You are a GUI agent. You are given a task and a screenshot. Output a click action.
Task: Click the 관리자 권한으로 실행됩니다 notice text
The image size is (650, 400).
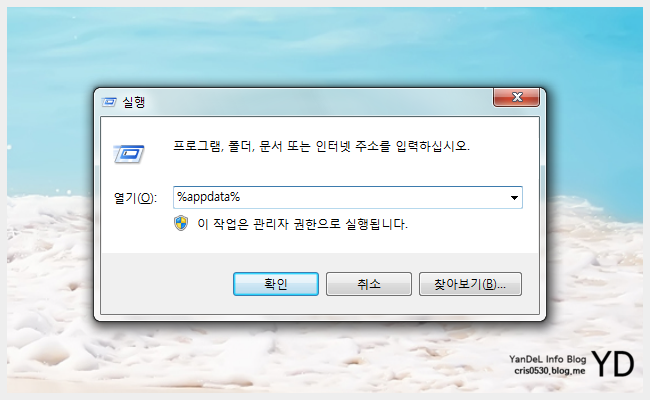click(x=302, y=224)
